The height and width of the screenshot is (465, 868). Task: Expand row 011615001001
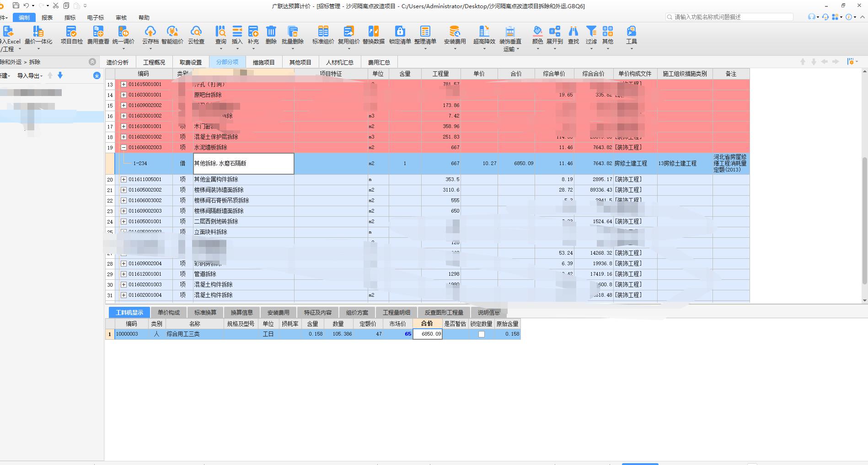pos(123,84)
